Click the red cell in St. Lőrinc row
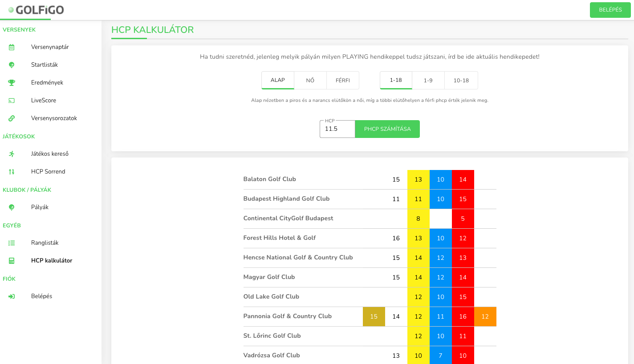Screen dimensions: 634x364 click(463, 336)
